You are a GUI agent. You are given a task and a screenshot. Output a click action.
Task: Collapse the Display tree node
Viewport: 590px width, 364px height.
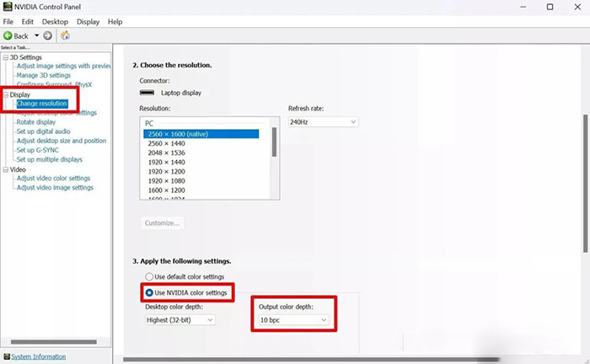pyautogui.click(x=6, y=94)
